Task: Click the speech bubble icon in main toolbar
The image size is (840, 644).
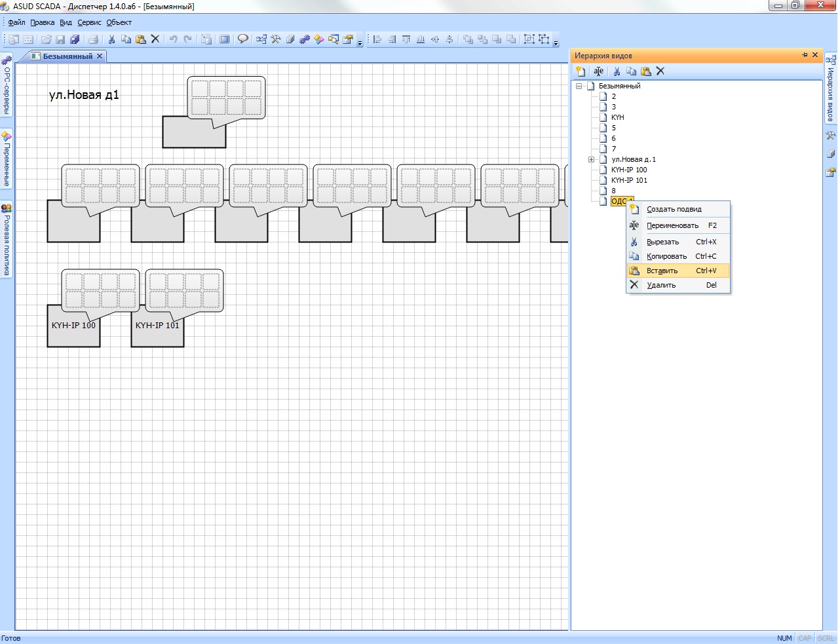Action: [x=242, y=39]
